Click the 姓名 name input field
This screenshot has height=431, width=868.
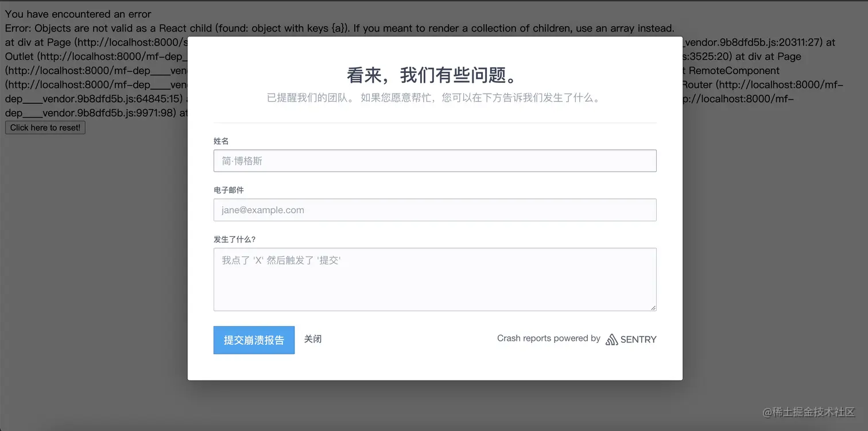click(435, 161)
